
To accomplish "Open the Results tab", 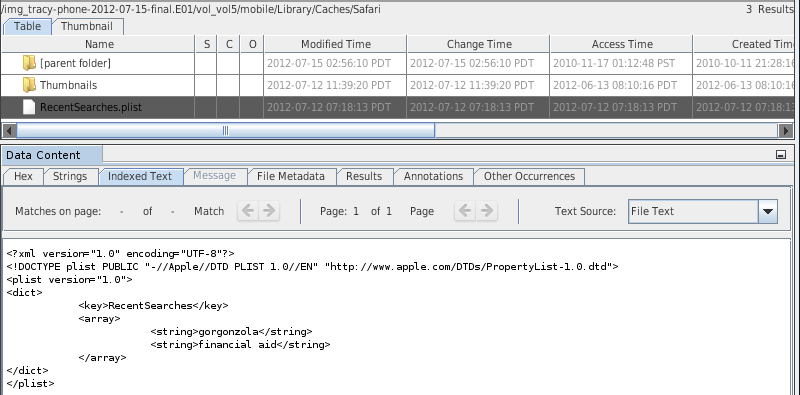I will pyautogui.click(x=364, y=177).
